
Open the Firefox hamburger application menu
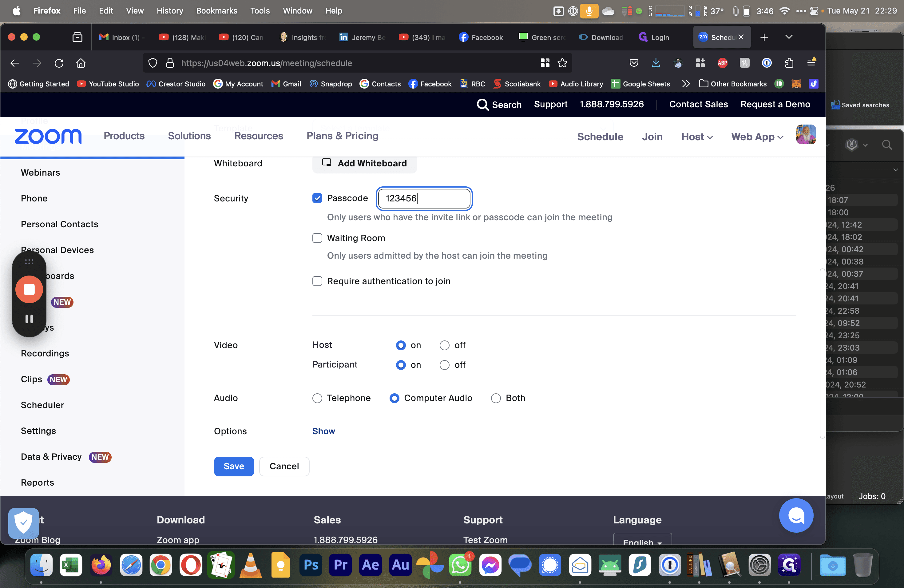[811, 62]
